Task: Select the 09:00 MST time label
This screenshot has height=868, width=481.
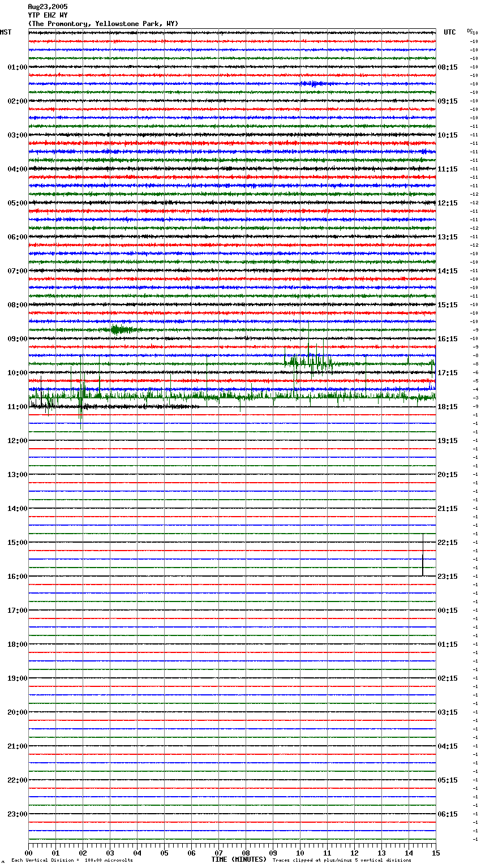Action: tap(18, 339)
